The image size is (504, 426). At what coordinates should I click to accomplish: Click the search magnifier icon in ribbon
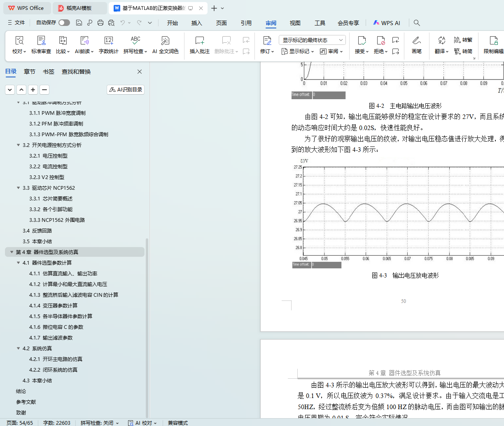pyautogui.click(x=417, y=23)
